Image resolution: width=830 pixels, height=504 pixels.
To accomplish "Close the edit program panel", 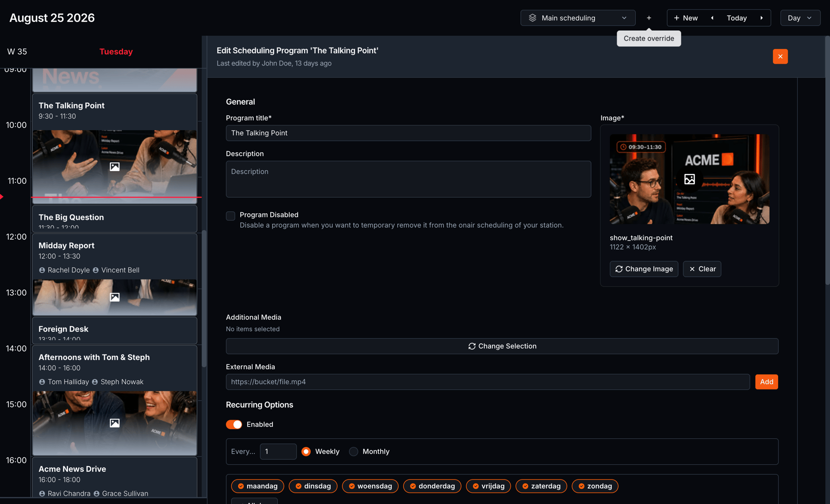I will click(x=780, y=57).
